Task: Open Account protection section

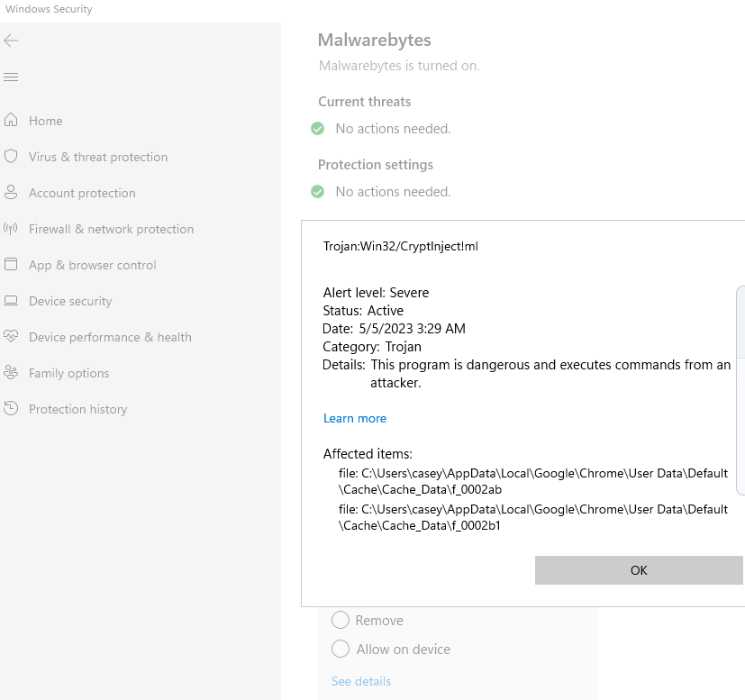Action: point(82,193)
